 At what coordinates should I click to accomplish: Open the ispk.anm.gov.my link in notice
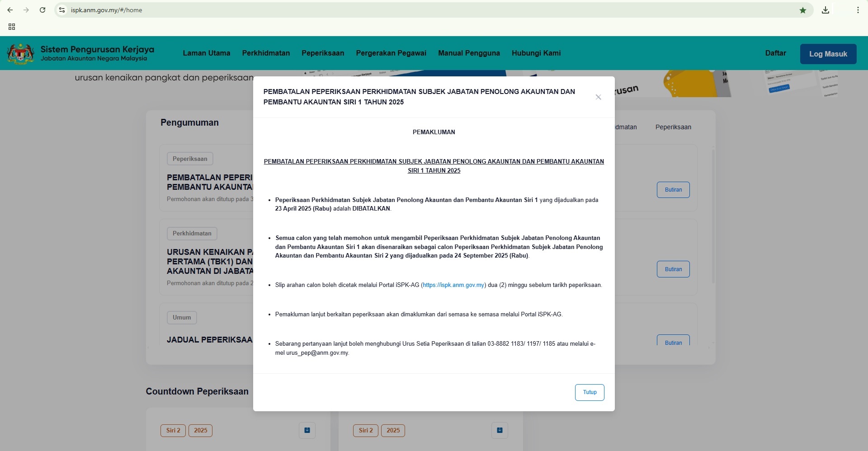(453, 285)
